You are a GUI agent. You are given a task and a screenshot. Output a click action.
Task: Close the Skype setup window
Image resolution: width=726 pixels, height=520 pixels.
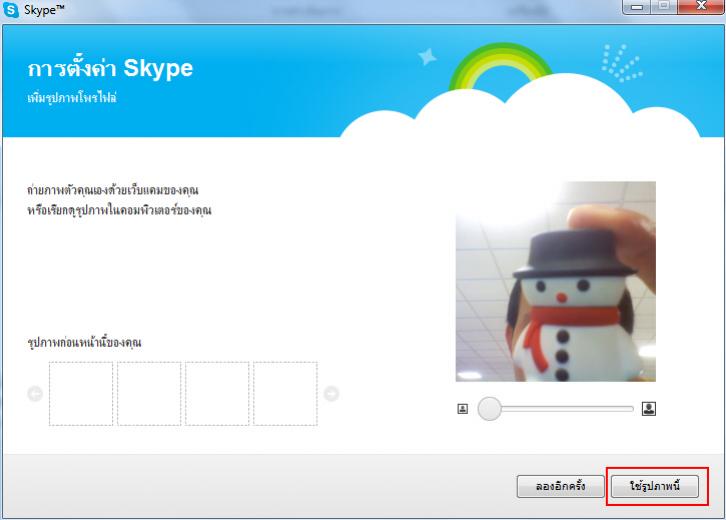701,6
